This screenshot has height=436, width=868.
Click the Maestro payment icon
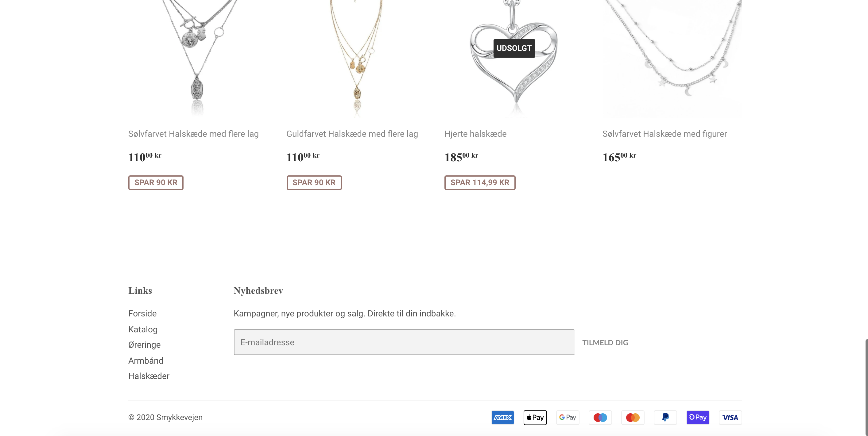pyautogui.click(x=600, y=418)
